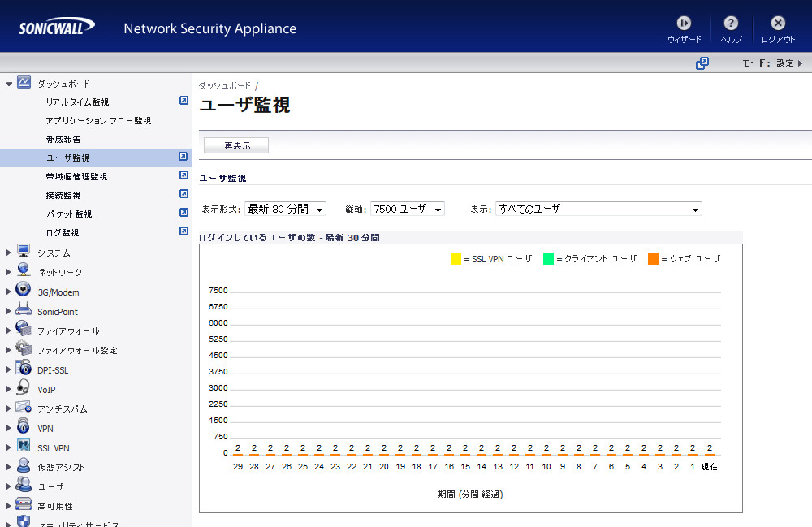Click the 7500 y-axis label
The width and height of the screenshot is (812, 527).
point(218,291)
